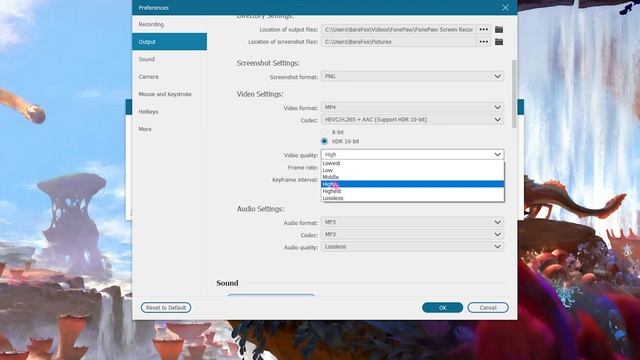Switch to Sound preferences tab
Viewport: 640px width, 360px height.
tap(169, 59)
